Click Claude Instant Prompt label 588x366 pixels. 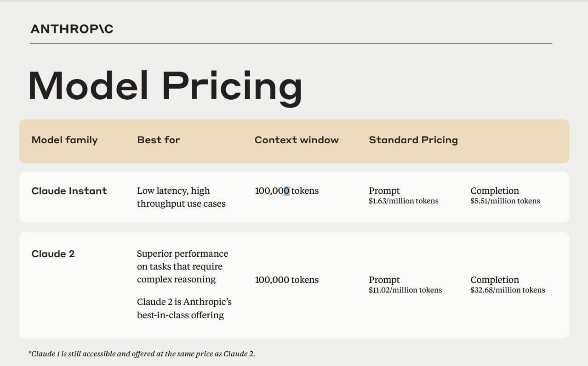(x=384, y=191)
